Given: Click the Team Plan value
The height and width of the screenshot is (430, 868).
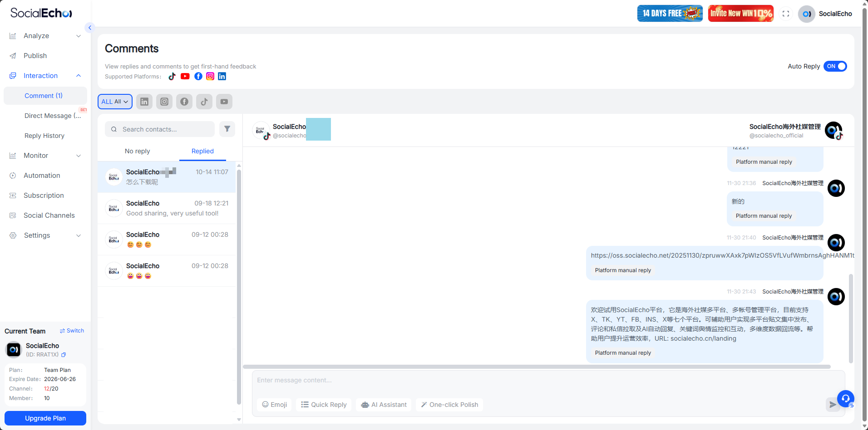Looking at the screenshot, I should [57, 370].
